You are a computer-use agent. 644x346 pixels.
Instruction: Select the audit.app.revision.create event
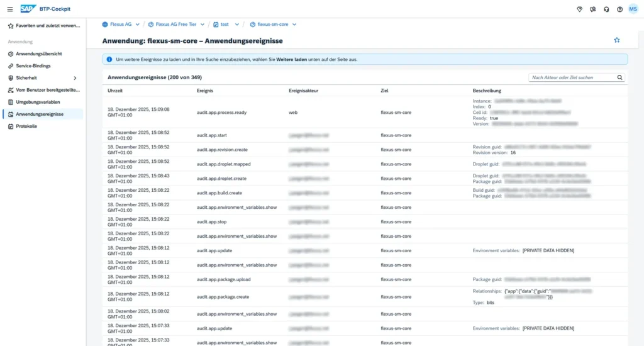point(222,150)
